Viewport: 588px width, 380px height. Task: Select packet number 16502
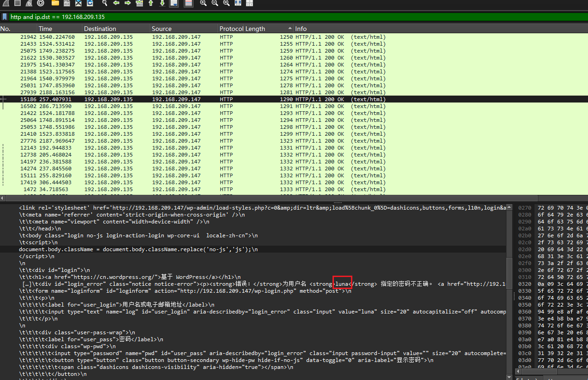tap(294, 106)
